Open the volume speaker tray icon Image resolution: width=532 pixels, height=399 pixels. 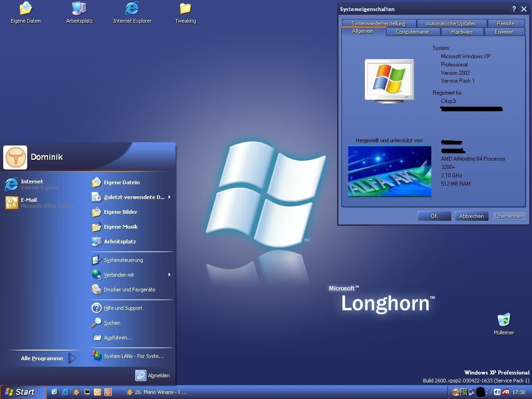pyautogui.click(x=497, y=392)
